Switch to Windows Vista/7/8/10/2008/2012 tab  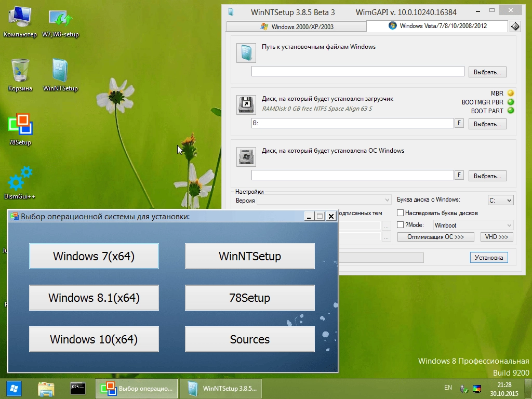pos(437,26)
